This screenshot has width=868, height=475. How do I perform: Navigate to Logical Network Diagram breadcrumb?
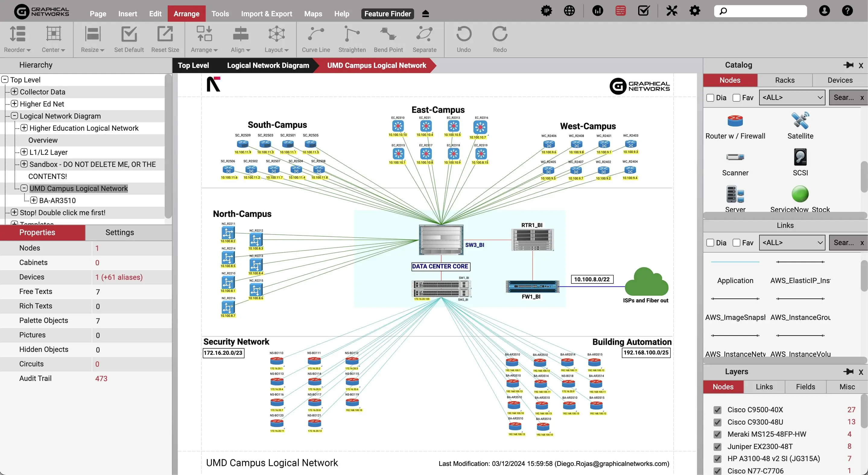click(x=268, y=65)
